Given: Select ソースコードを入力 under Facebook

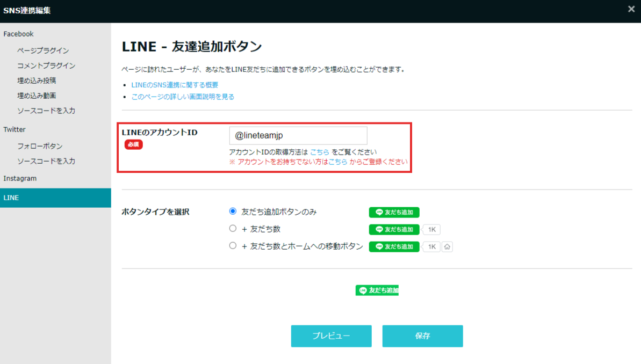Looking at the screenshot, I should [x=46, y=111].
